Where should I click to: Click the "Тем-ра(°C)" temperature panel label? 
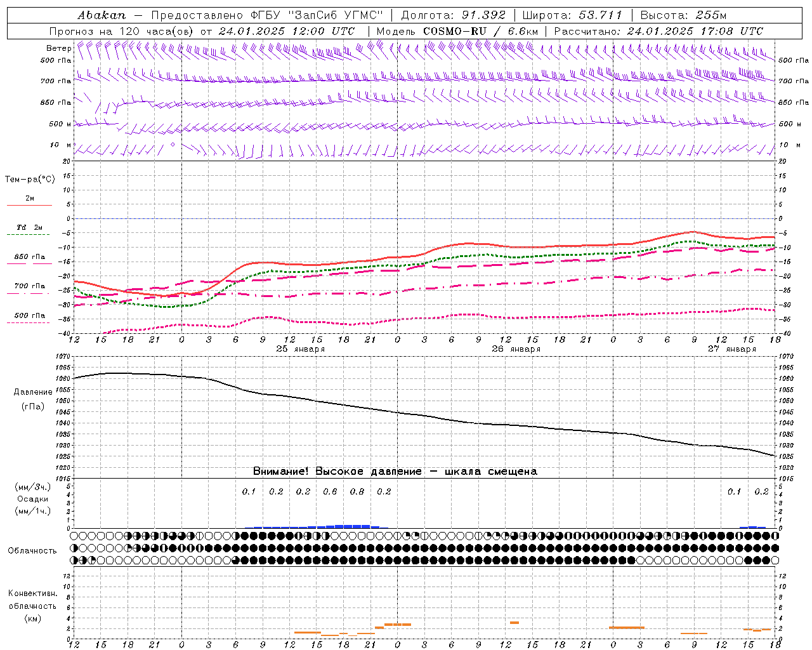click(x=30, y=180)
